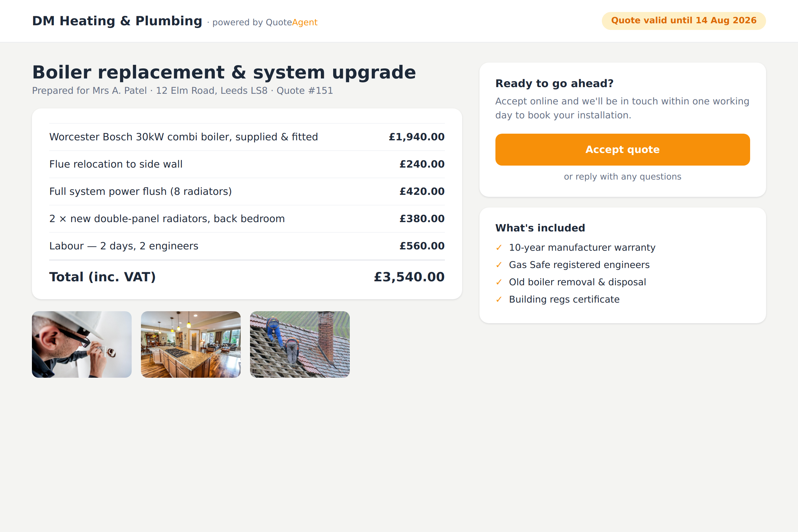Open the engineer with hard hat photo
Viewport: 798px width, 532px height.
tap(82, 344)
